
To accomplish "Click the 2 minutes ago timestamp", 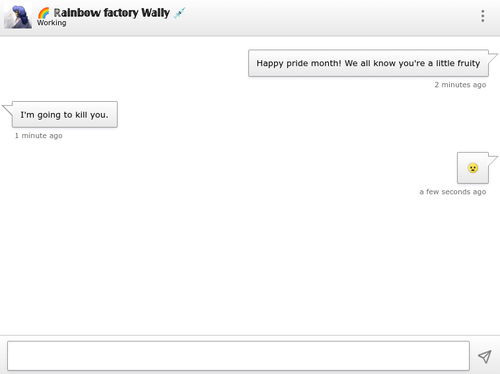I will pyautogui.click(x=460, y=85).
